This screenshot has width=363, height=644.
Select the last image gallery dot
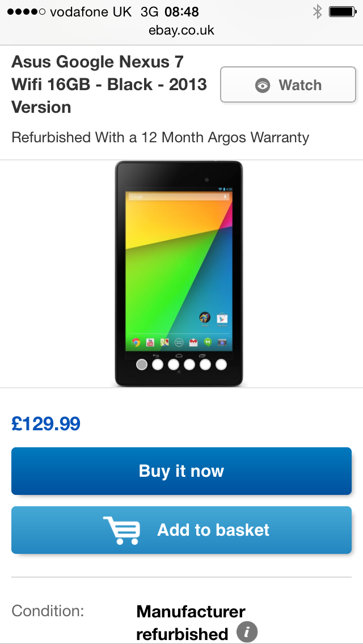[x=221, y=365]
